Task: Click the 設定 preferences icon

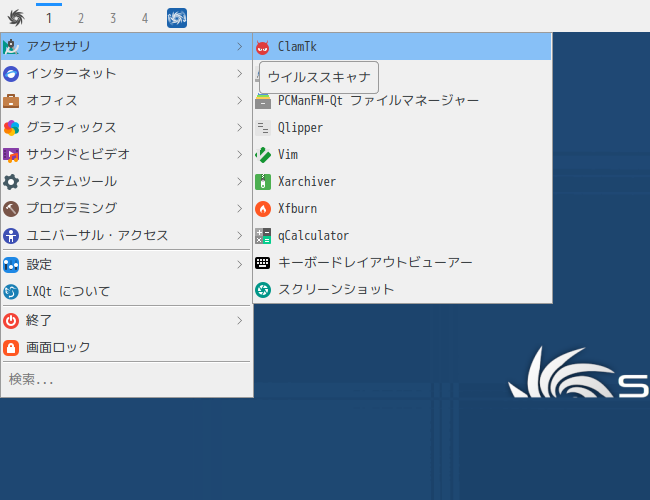Action: click(x=11, y=265)
